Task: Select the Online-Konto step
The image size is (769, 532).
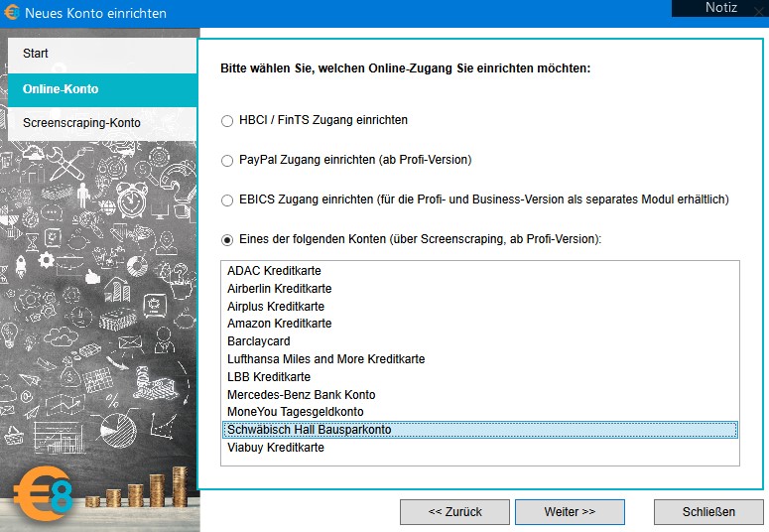Action: pos(102,89)
